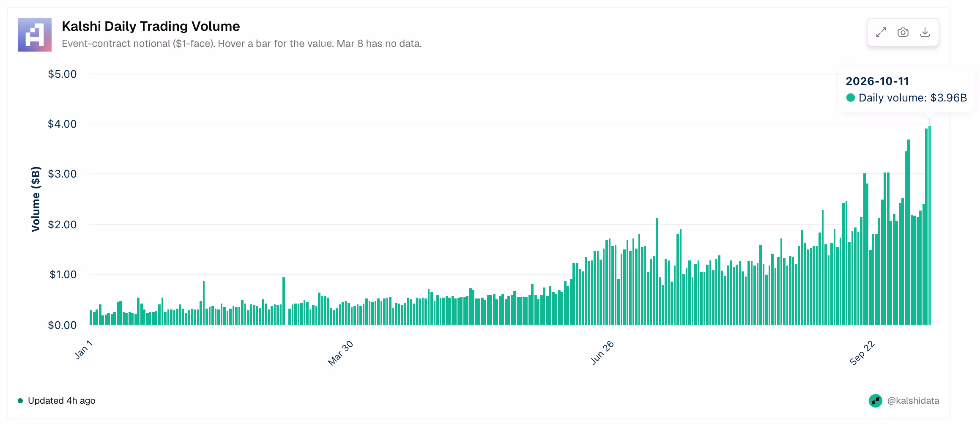Click the '$0.00' y-axis label
The width and height of the screenshot is (980, 427).
[62, 325]
